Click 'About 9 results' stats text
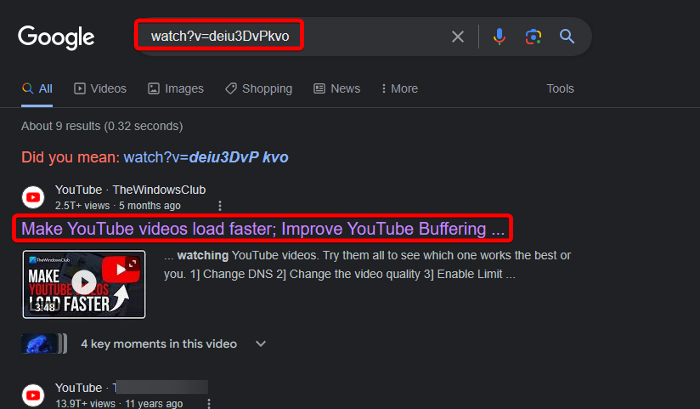Viewport: 700px width, 409px height. (x=102, y=126)
